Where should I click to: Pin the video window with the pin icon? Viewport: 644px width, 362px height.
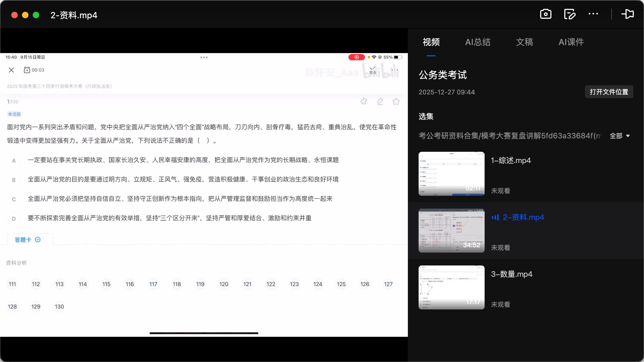click(x=628, y=14)
